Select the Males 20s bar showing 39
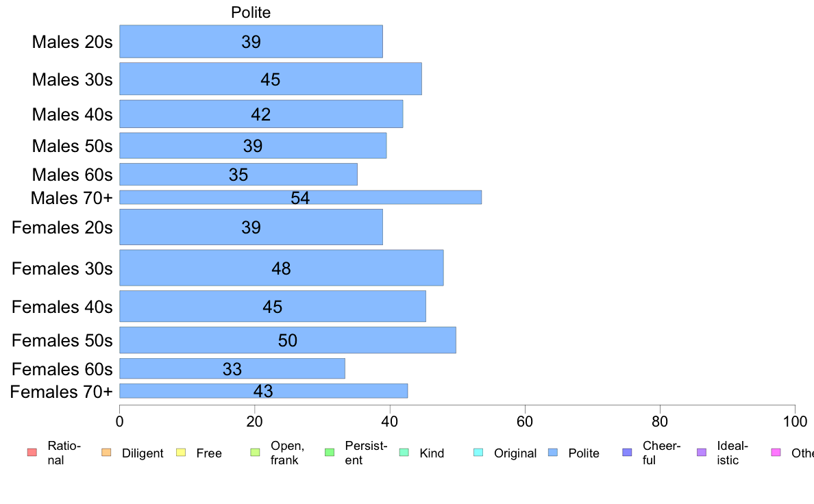This screenshot has height=504, width=814. [x=251, y=42]
